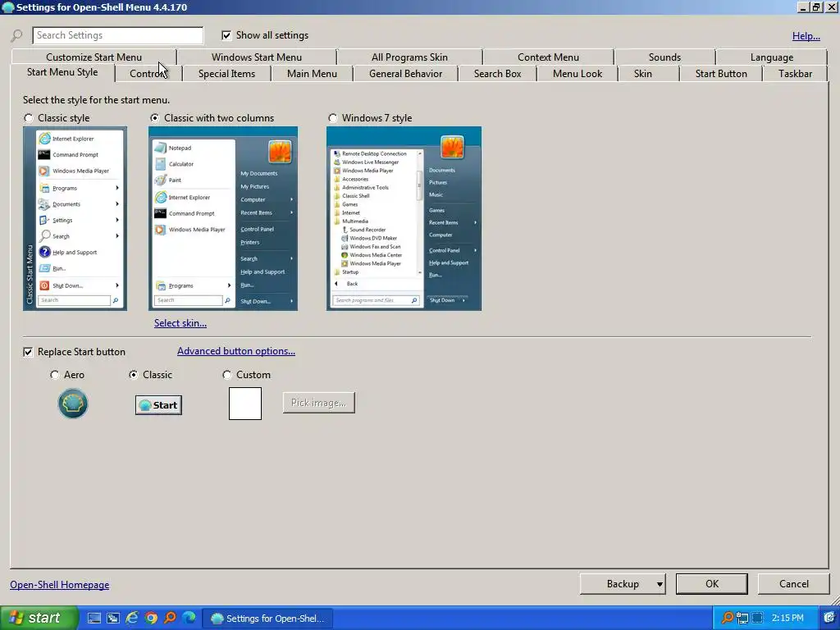Viewport: 840px width, 630px height.
Task: Click the Pick image button
Action: pyautogui.click(x=319, y=403)
